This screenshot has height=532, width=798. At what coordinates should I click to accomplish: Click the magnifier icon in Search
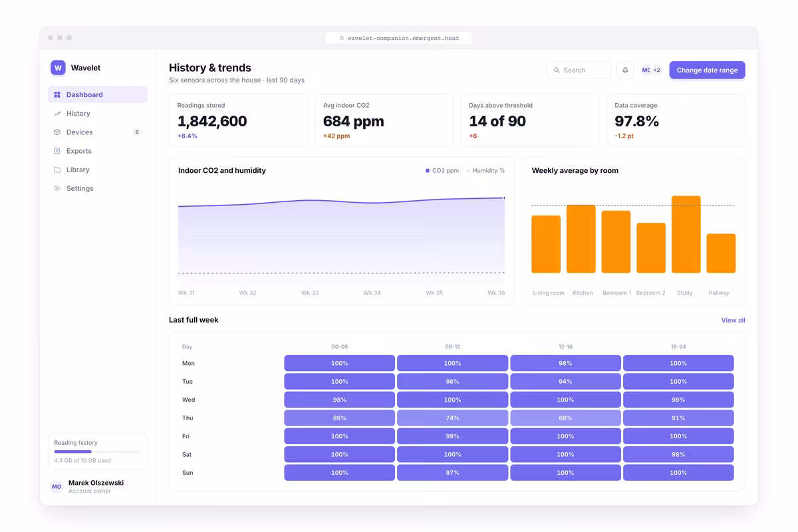coord(557,70)
